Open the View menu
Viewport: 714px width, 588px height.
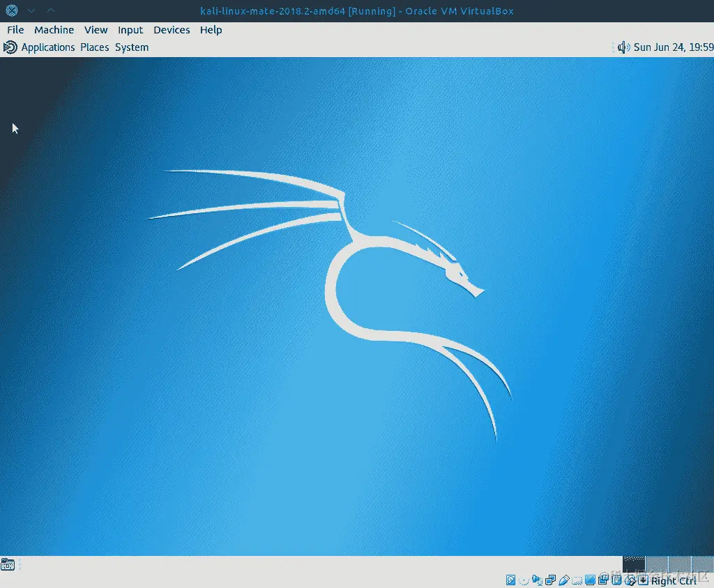[x=96, y=30]
